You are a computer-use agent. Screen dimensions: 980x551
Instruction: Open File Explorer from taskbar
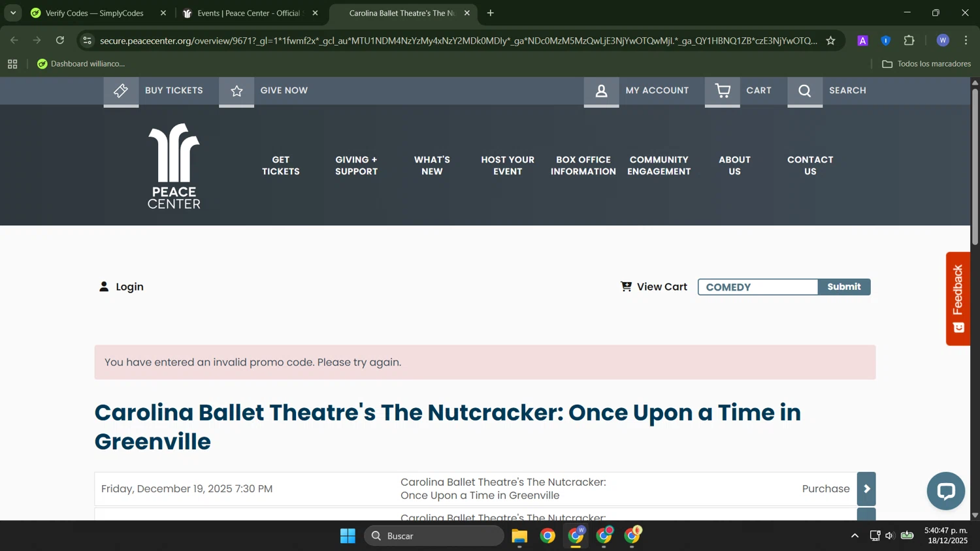(x=519, y=536)
